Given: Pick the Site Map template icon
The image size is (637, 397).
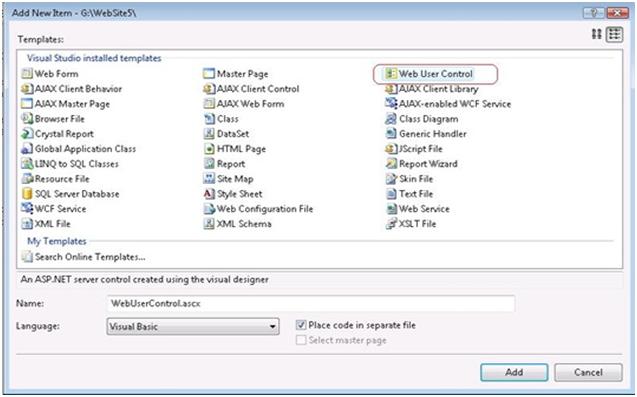Looking at the screenshot, I should tap(209, 179).
